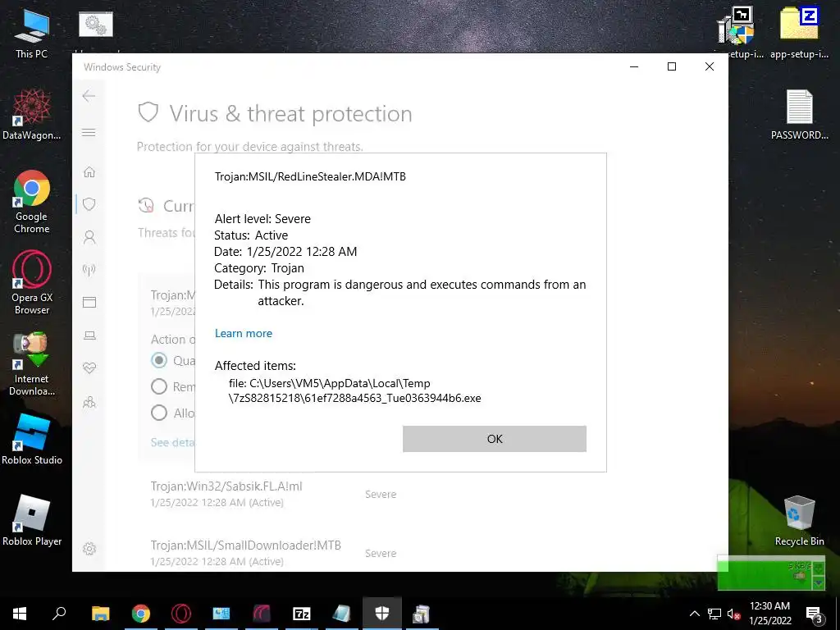Viewport: 840px width, 630px height.
Task: Open the Learn more link
Action: tap(243, 333)
